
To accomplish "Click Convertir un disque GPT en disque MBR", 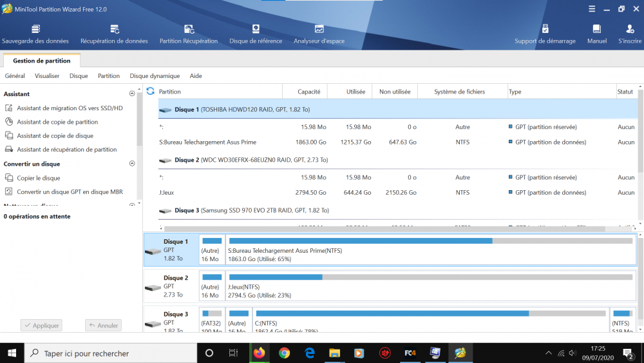I will 70,191.
